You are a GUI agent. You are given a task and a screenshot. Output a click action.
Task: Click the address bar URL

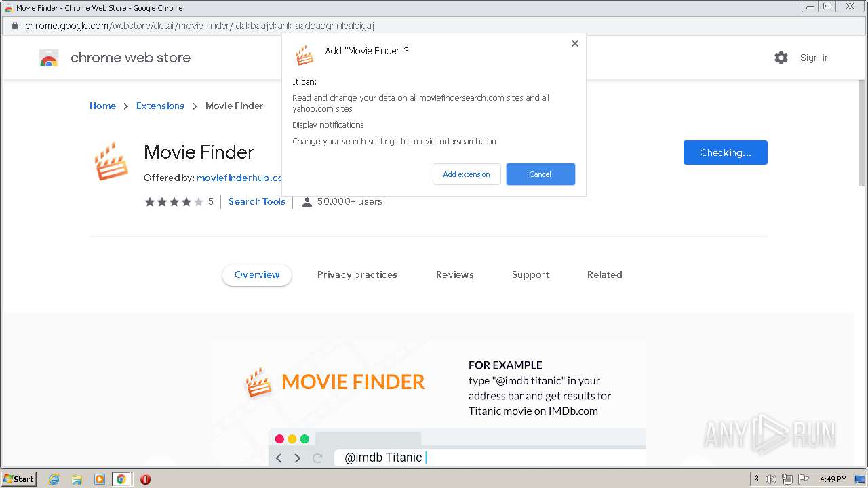(199, 26)
